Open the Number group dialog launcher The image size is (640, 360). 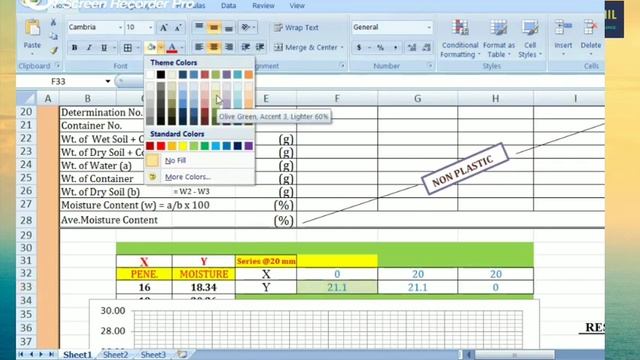(429, 66)
